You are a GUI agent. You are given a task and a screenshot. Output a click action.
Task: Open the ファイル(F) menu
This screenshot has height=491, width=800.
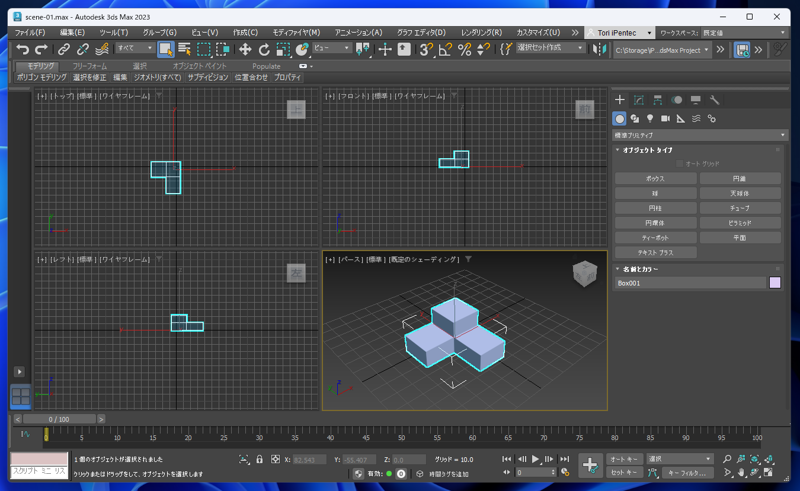30,33
